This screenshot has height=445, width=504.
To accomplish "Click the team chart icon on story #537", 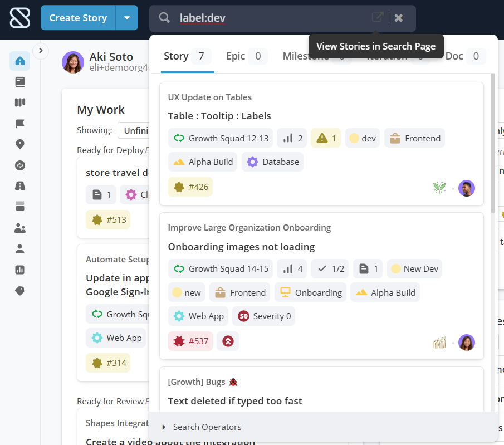I will pos(439,343).
